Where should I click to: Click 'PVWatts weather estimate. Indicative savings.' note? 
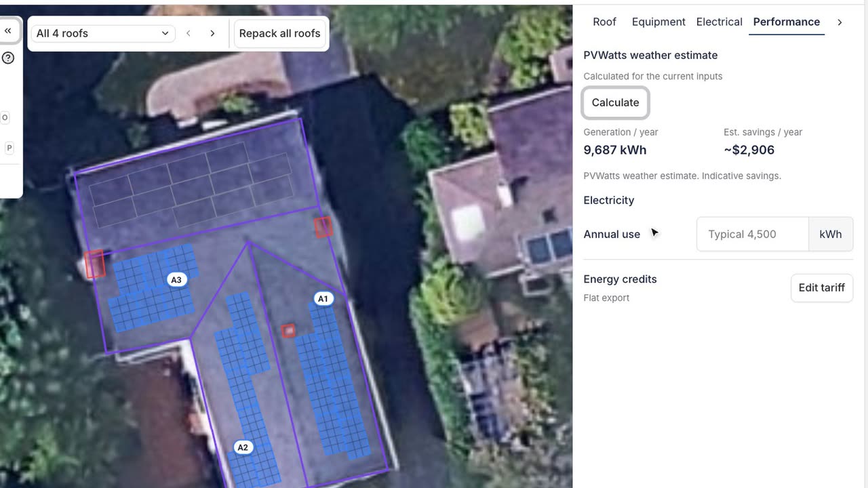click(x=682, y=176)
